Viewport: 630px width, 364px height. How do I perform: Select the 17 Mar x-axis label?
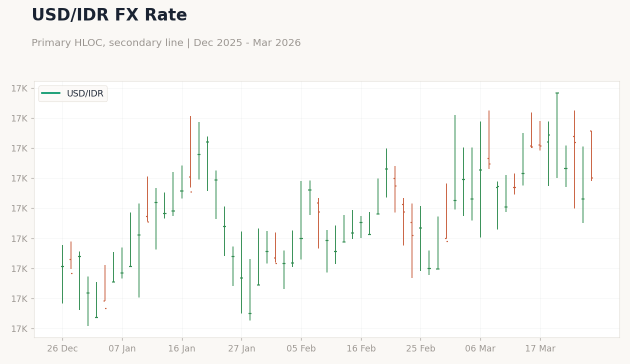click(x=540, y=348)
